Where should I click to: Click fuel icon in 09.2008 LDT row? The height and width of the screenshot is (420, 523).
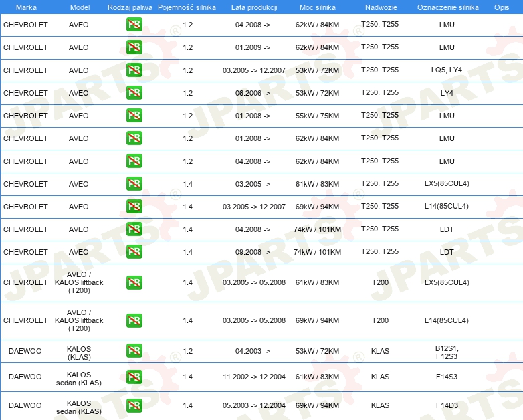[x=134, y=252]
